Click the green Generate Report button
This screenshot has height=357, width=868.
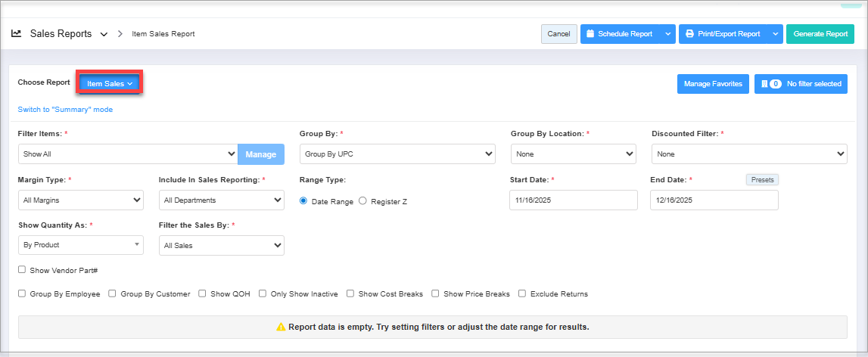click(820, 34)
